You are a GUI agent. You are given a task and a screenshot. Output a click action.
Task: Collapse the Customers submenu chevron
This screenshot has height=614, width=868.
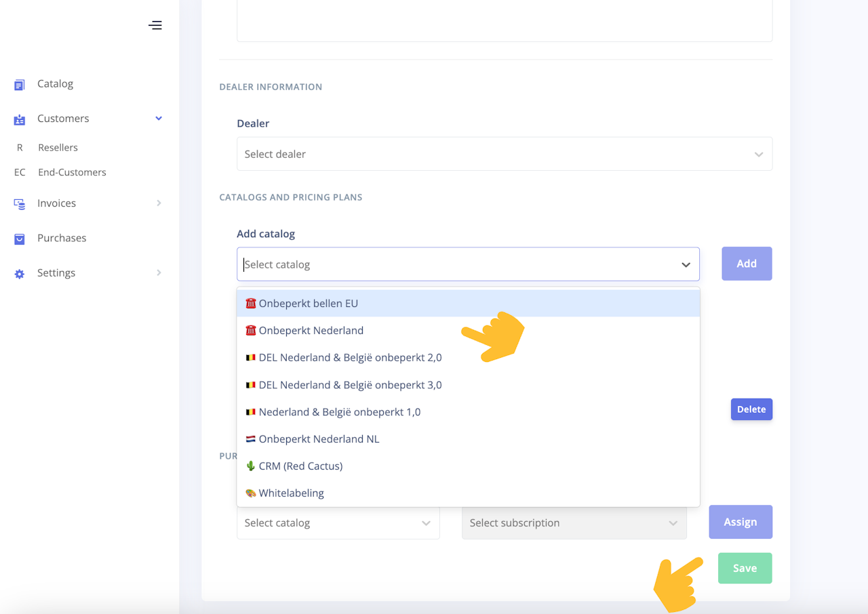coord(159,119)
